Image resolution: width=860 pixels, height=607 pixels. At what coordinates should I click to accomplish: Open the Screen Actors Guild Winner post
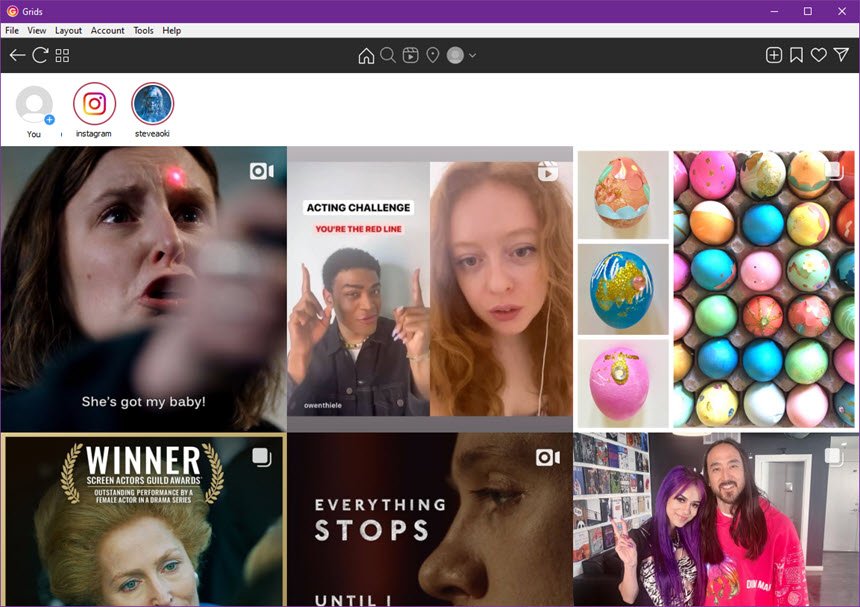(143, 519)
